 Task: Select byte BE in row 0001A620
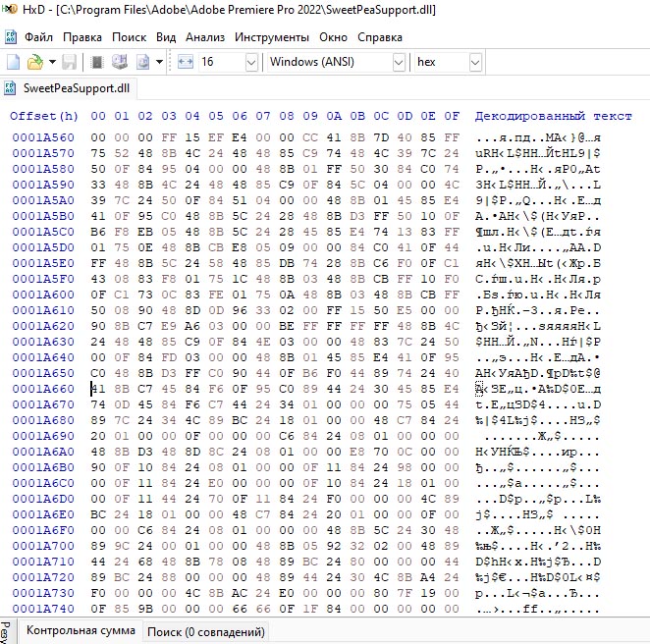pos(287,326)
